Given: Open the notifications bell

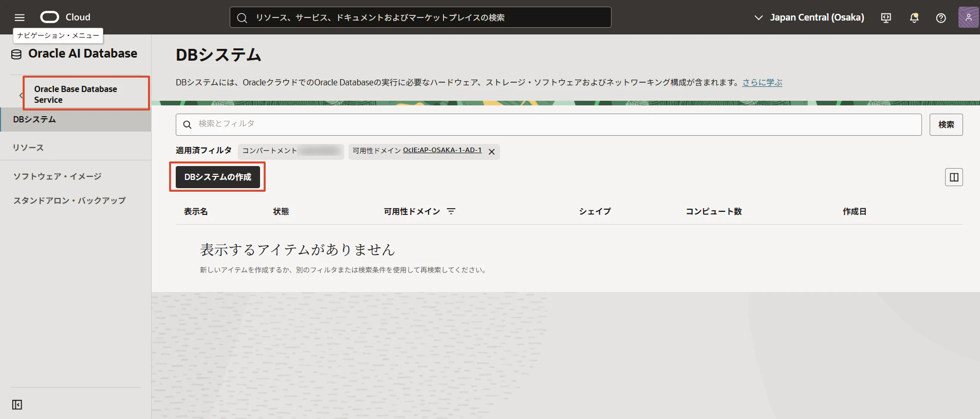Looking at the screenshot, I should coord(914,18).
